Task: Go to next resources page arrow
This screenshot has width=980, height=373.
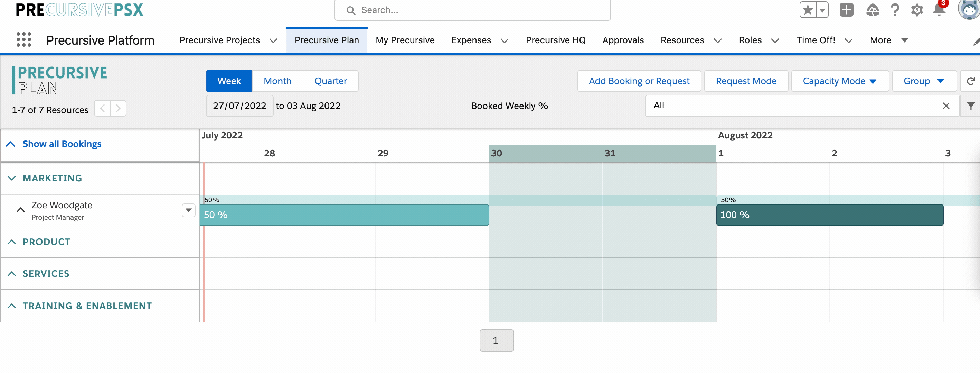Action: pos(118,109)
